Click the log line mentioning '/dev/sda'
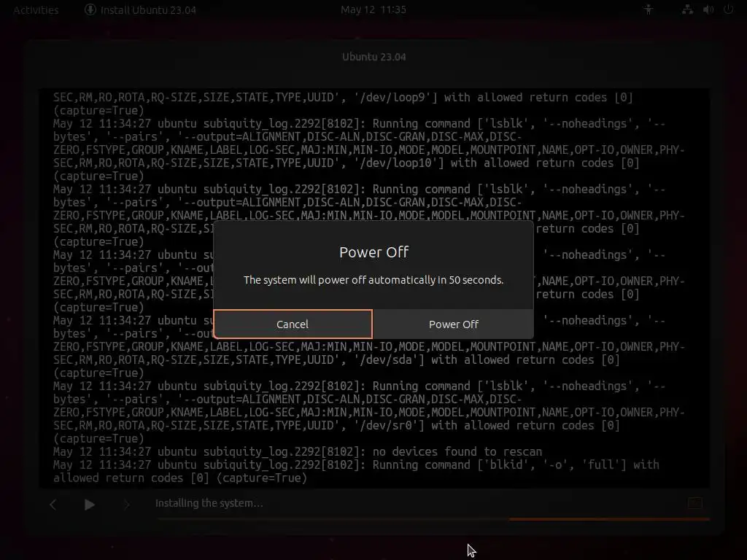 [x=336, y=359]
